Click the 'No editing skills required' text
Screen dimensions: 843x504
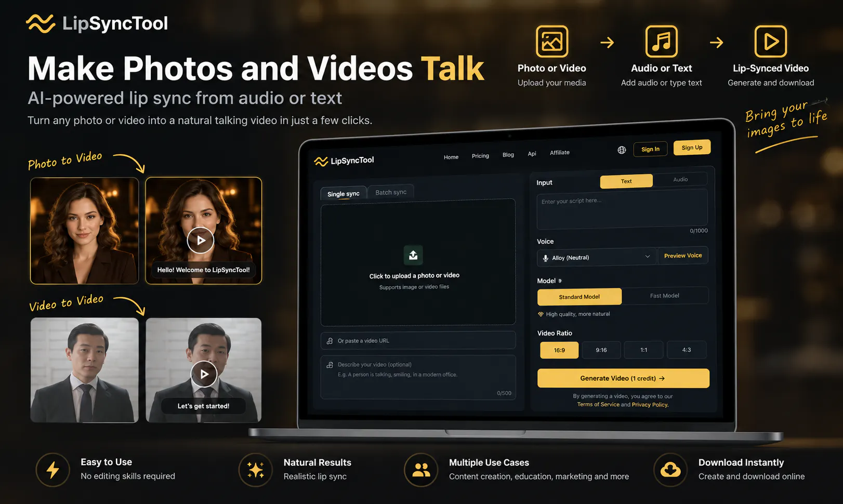(128, 476)
